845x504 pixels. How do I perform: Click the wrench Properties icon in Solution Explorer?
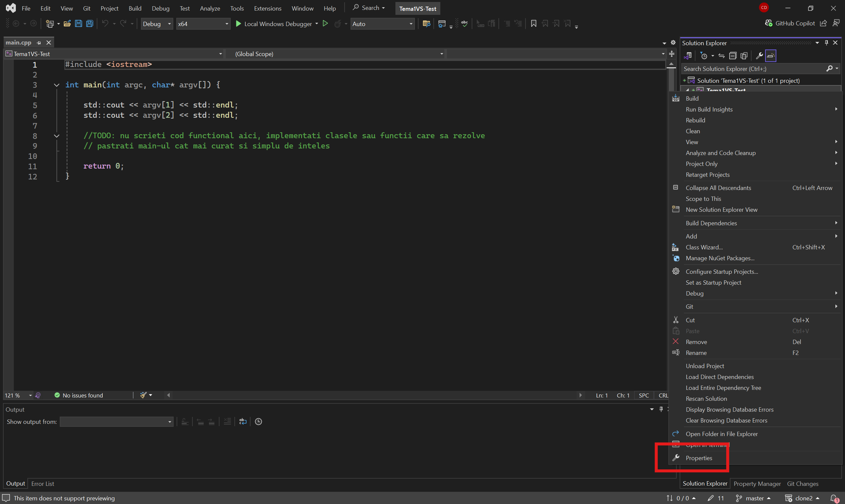click(x=759, y=56)
